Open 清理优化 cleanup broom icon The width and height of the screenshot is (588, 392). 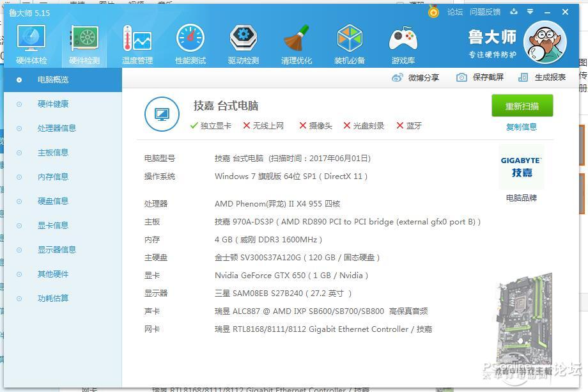pos(297,44)
